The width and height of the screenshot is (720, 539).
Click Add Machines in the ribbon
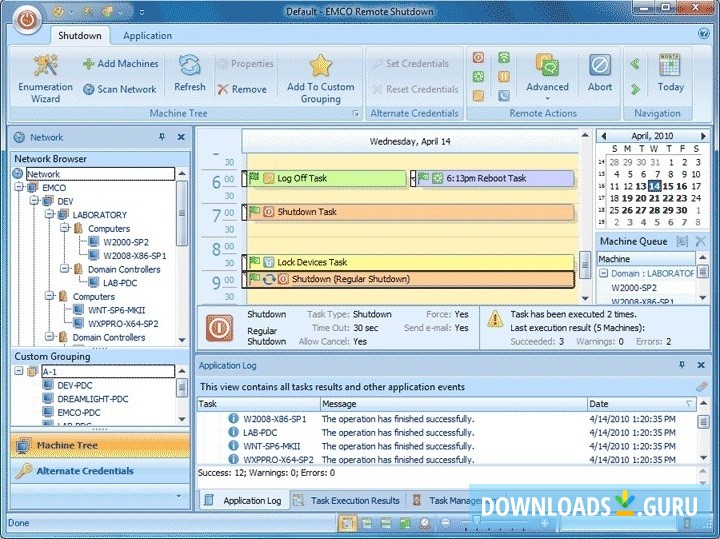click(121, 64)
